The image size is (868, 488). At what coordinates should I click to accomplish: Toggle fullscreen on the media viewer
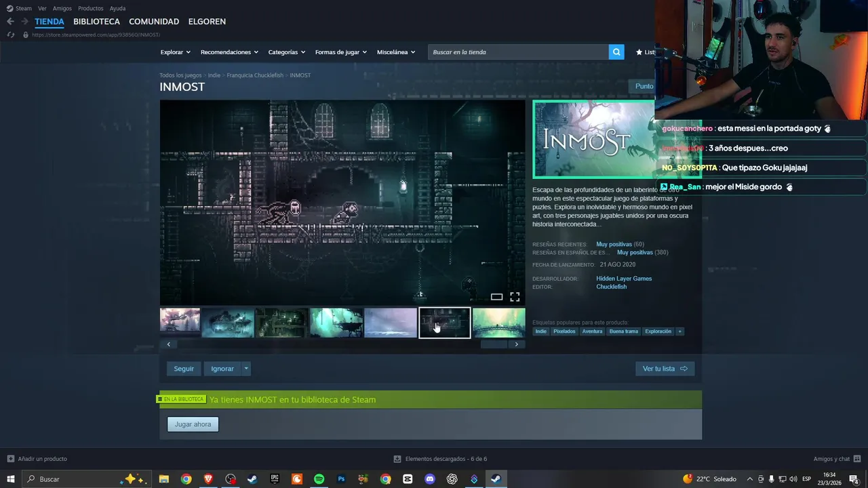[515, 297]
